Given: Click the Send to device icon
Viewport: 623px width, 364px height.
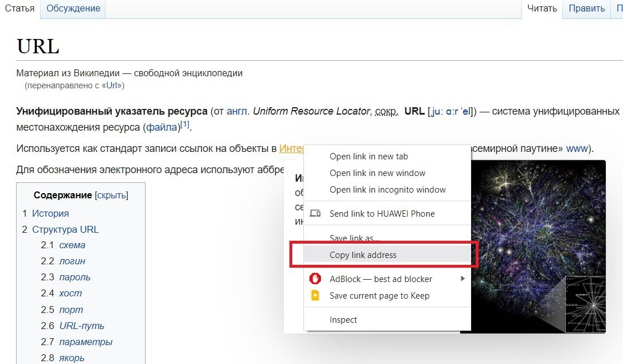Looking at the screenshot, I should click(x=315, y=213).
